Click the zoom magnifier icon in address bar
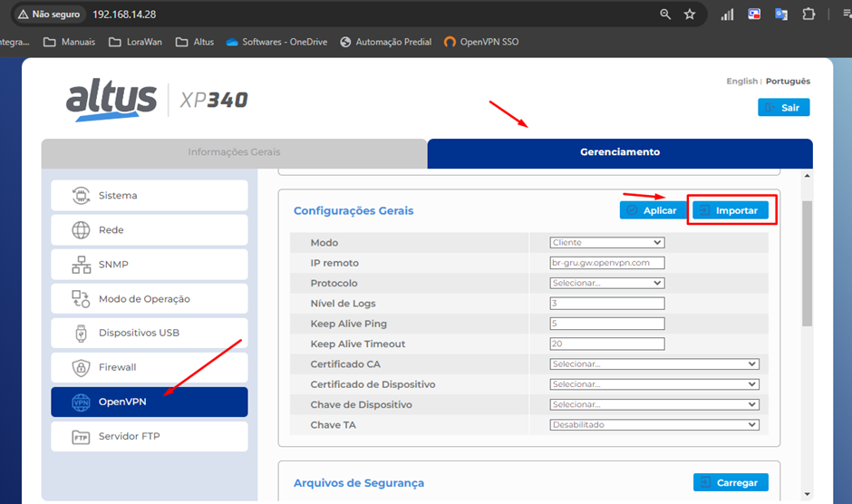The width and height of the screenshot is (852, 504). click(665, 15)
